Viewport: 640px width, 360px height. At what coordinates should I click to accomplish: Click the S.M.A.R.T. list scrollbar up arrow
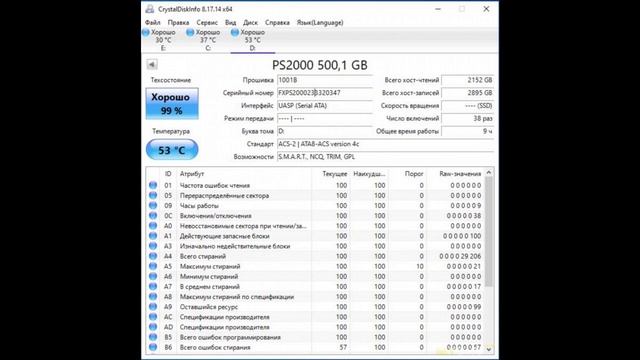point(489,173)
